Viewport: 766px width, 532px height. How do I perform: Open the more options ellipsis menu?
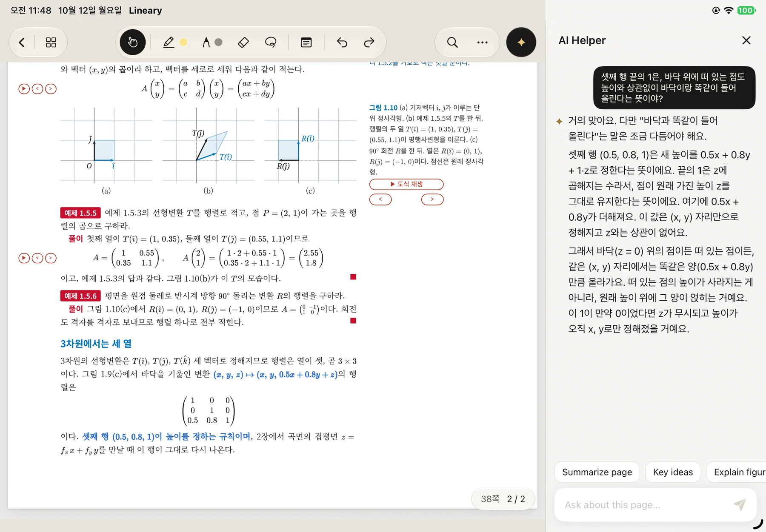click(482, 42)
